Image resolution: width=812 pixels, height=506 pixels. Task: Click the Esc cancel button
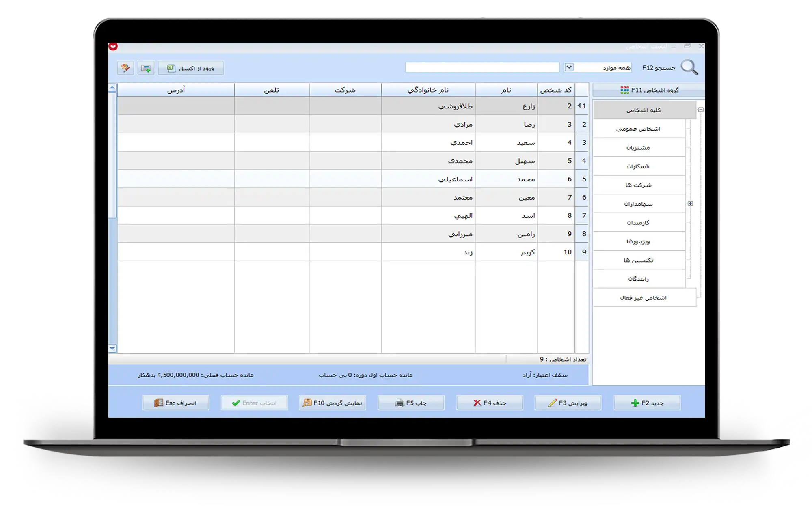tap(175, 403)
